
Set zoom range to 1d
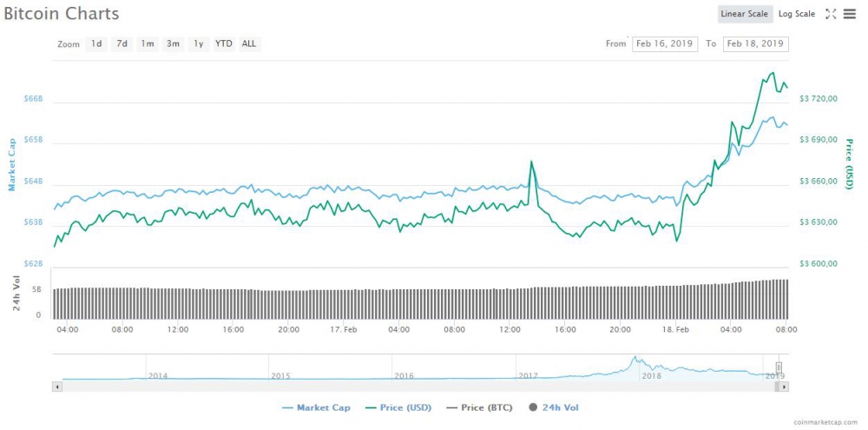(x=96, y=43)
